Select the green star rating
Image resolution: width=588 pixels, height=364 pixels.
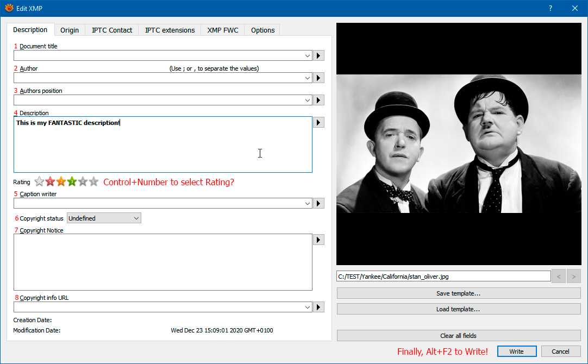point(72,182)
